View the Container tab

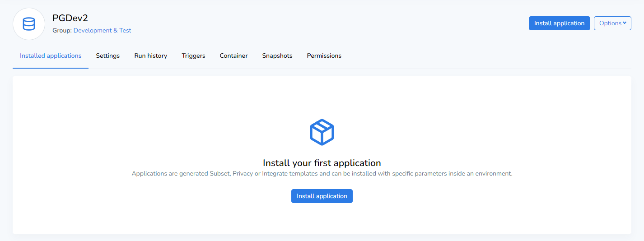(233, 56)
